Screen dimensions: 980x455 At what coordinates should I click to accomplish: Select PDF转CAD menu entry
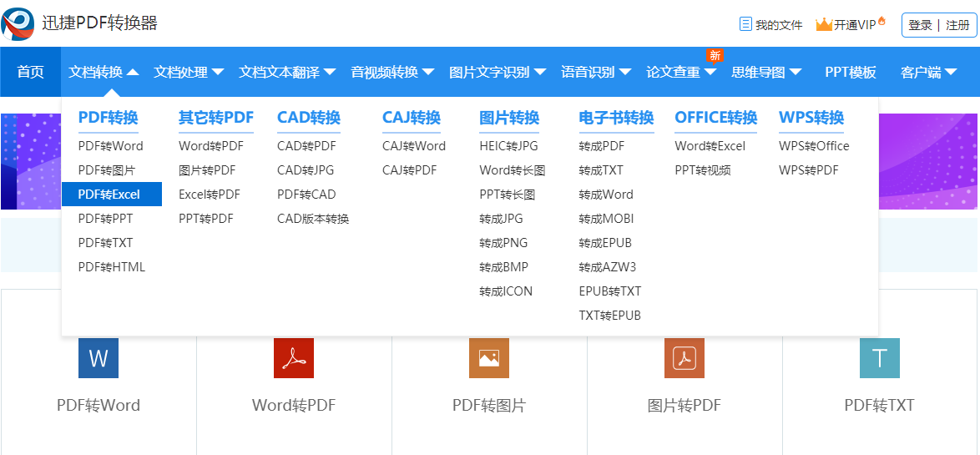pos(307,195)
